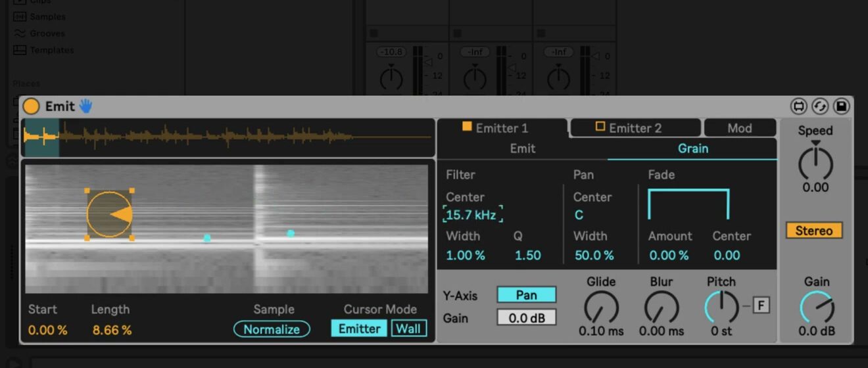Switch to the Emit sub-tab
This screenshot has width=868, height=368.
point(523,149)
